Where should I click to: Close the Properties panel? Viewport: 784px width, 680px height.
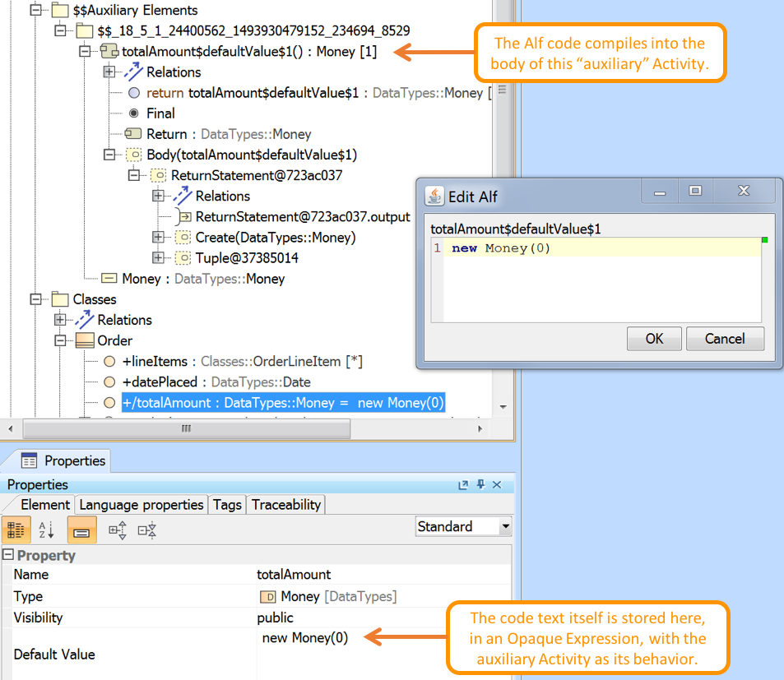pyautogui.click(x=497, y=485)
